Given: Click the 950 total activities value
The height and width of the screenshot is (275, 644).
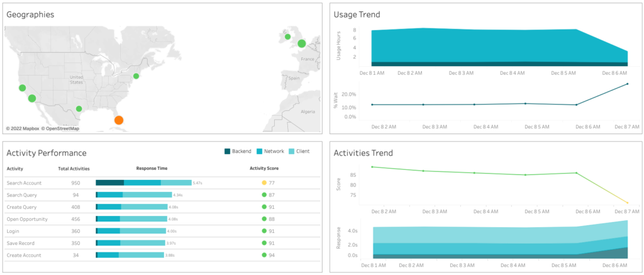Looking at the screenshot, I should pos(75,183).
